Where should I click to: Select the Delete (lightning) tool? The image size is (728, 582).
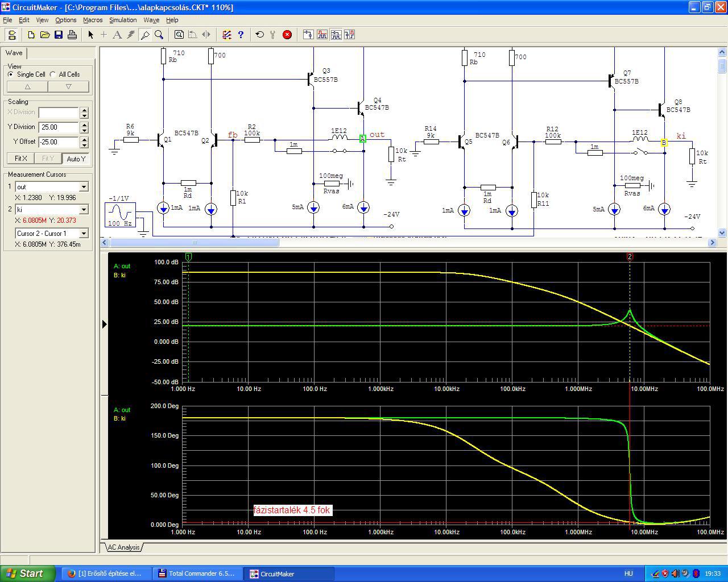click(131, 35)
